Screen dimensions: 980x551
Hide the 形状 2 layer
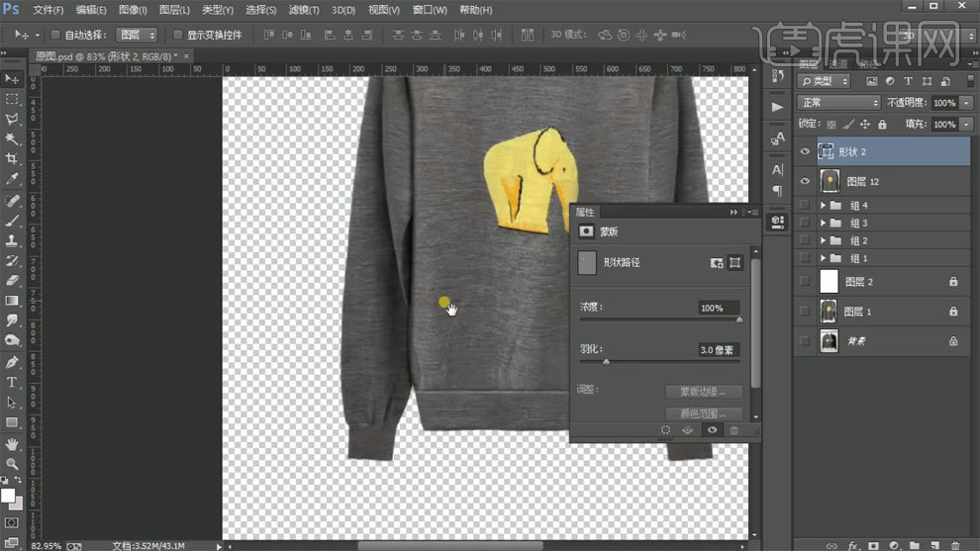click(x=805, y=151)
